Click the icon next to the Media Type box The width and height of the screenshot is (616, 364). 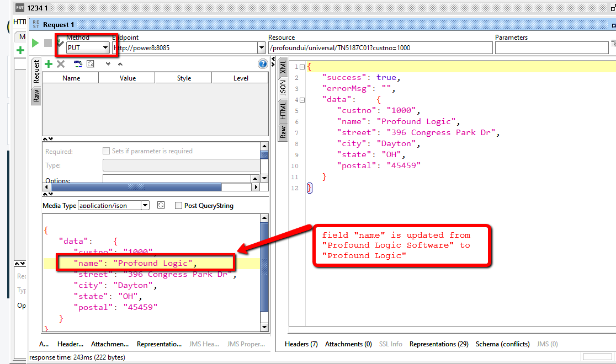(161, 205)
